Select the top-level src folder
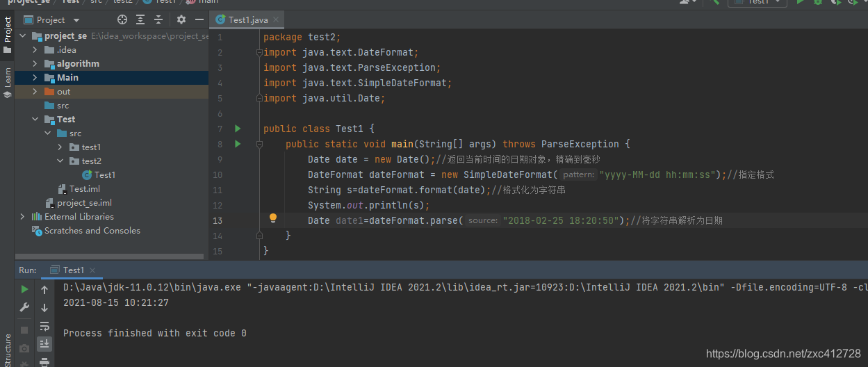 click(57, 106)
